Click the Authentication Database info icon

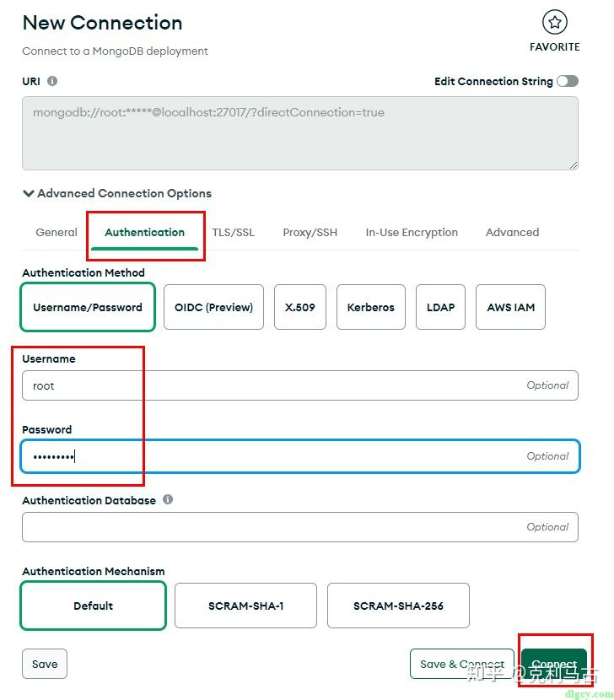(167, 500)
